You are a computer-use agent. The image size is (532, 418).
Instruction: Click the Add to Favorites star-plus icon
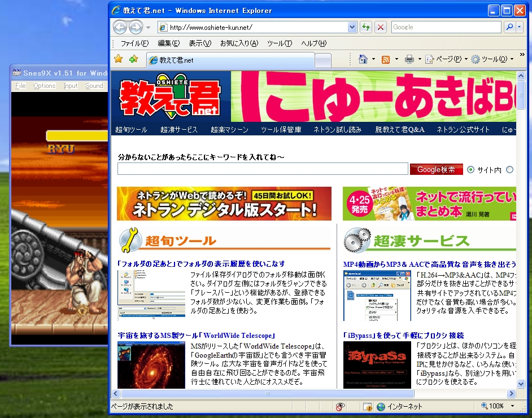(x=134, y=59)
